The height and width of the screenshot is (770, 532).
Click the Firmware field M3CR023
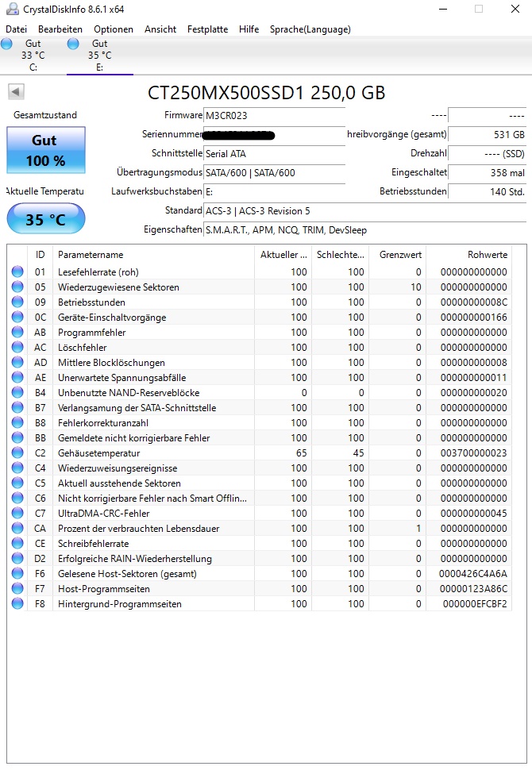(275, 115)
